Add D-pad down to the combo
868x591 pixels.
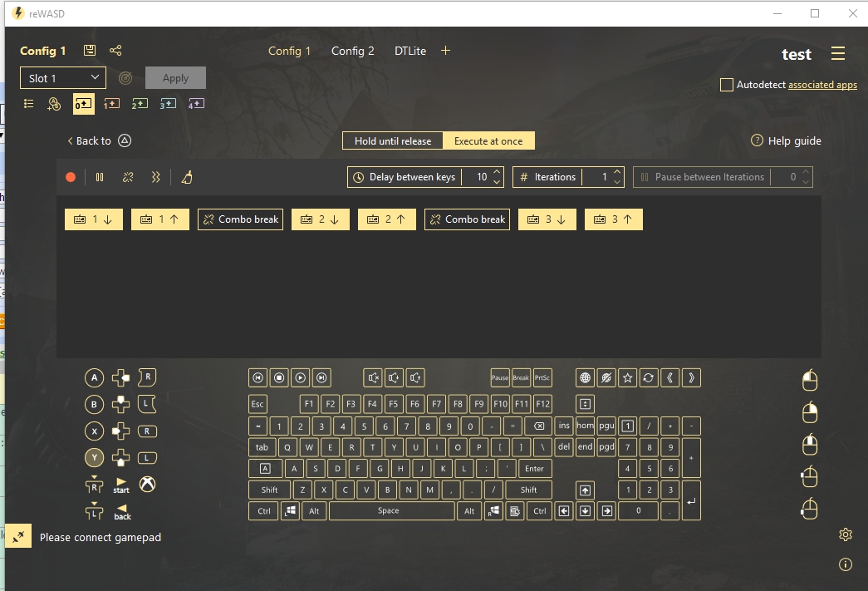pos(120,457)
